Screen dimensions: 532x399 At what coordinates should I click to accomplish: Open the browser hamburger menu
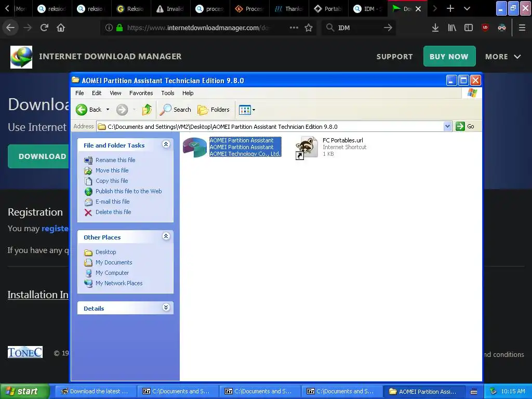522,28
